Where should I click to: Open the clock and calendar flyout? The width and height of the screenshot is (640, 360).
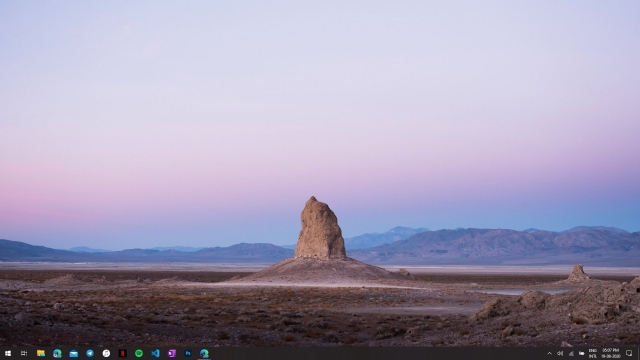tap(611, 353)
